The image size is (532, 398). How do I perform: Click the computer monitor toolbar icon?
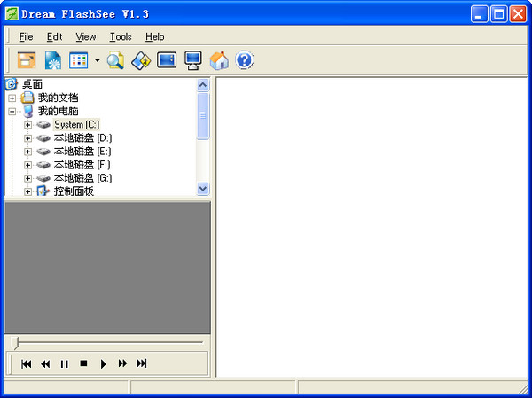point(192,60)
